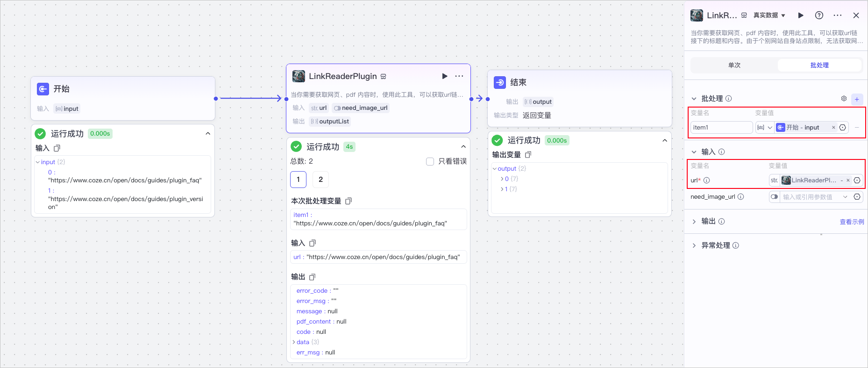Click the 结束 end node icon

pos(500,82)
